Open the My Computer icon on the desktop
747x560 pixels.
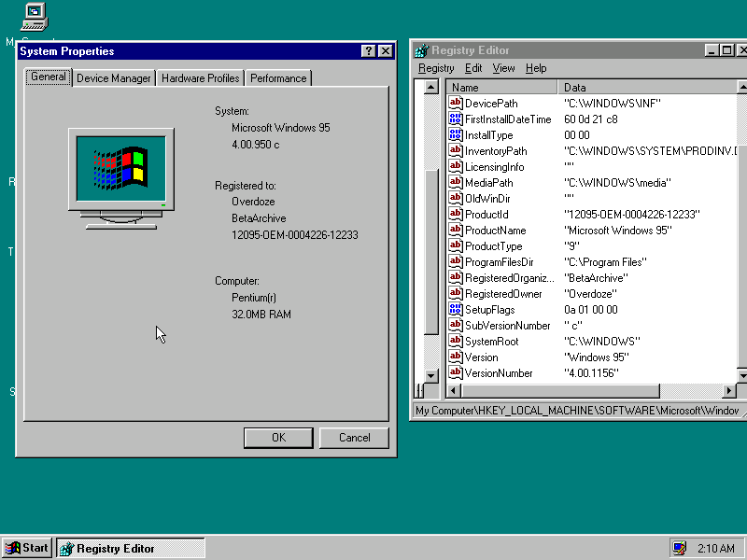[34, 16]
